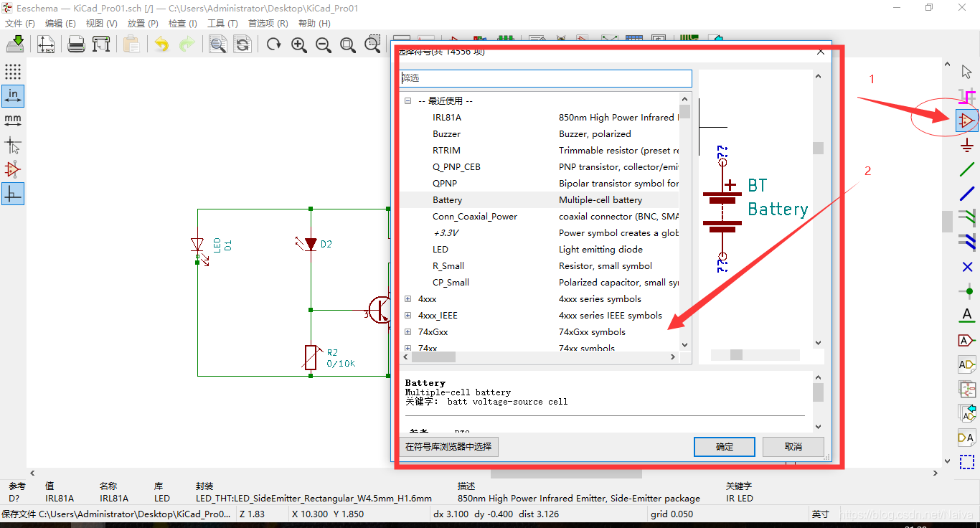980x528 pixels.
Task: Expand the 4xxx library node
Action: point(408,299)
